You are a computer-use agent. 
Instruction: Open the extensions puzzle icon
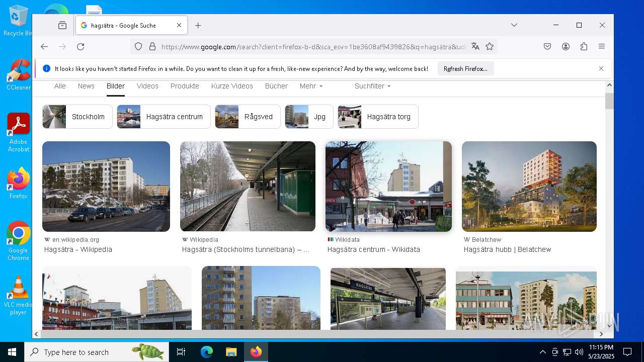[584, 47]
